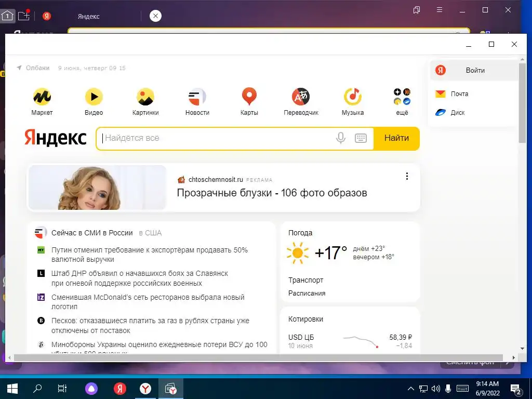The image size is (532, 399).
Task: Show hidden tray icons chevron
Action: [410, 389]
